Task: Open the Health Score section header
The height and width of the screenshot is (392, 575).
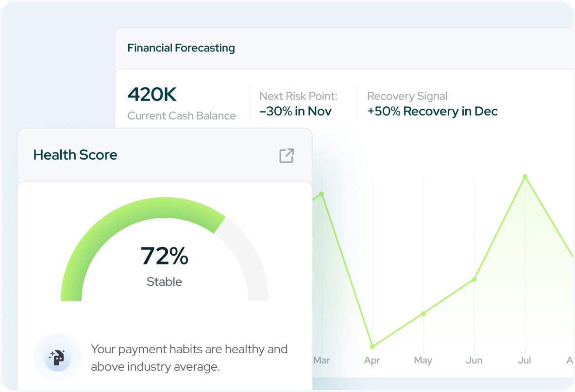Action: pos(75,155)
